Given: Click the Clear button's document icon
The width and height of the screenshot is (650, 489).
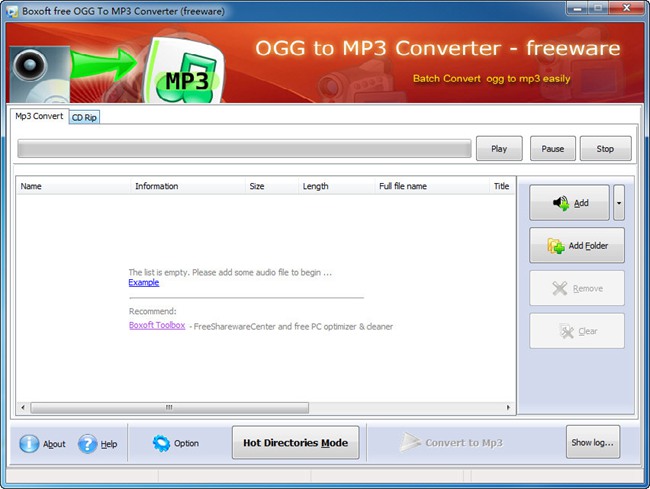Looking at the screenshot, I should click(x=566, y=331).
